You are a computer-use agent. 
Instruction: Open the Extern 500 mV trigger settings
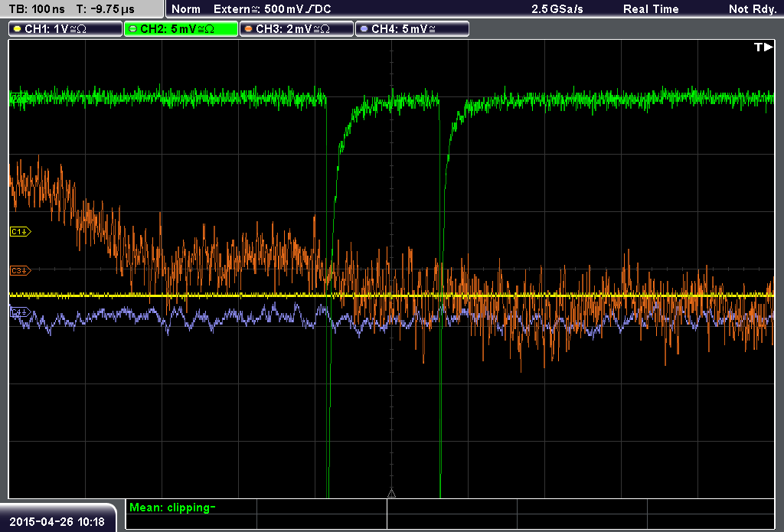pyautogui.click(x=272, y=9)
